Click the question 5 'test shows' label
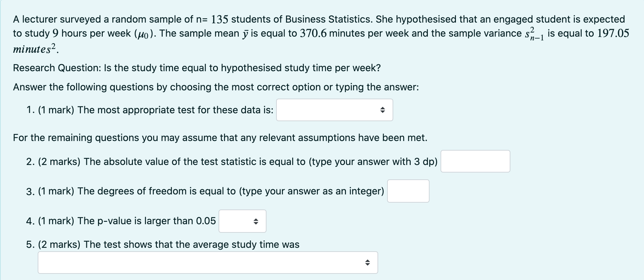644x280 pixels. [x=163, y=244]
